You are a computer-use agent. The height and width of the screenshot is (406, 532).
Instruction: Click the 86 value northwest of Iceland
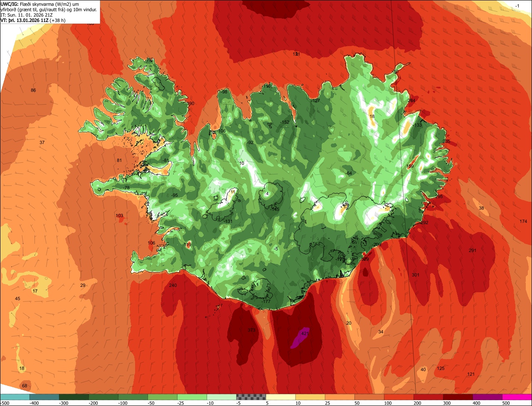click(33, 90)
